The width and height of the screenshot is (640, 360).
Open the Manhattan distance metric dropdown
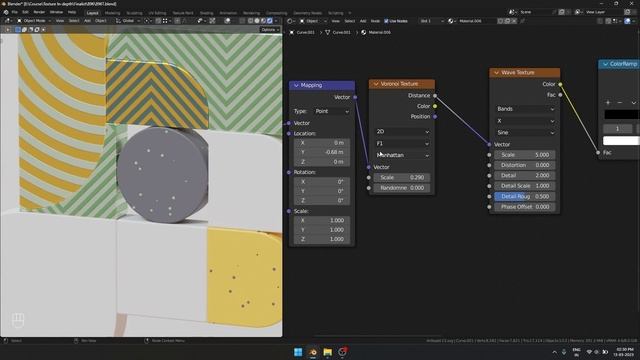(402, 155)
